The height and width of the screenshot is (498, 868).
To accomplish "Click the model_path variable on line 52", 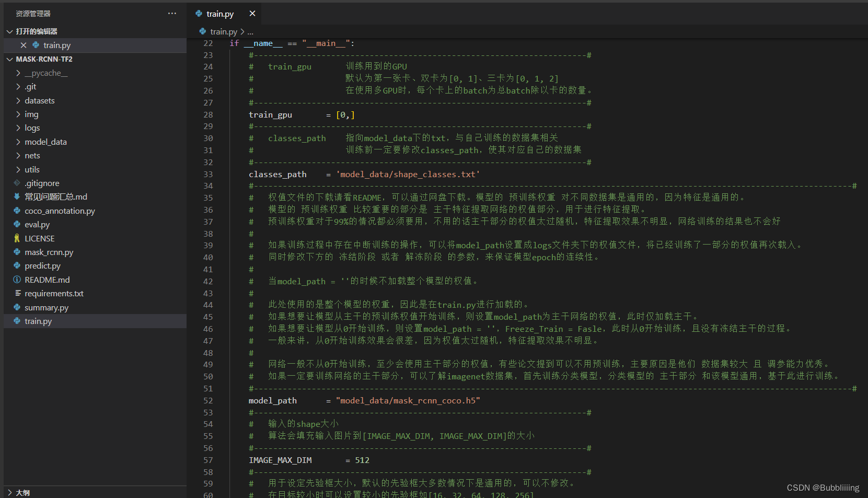I will coord(273,401).
